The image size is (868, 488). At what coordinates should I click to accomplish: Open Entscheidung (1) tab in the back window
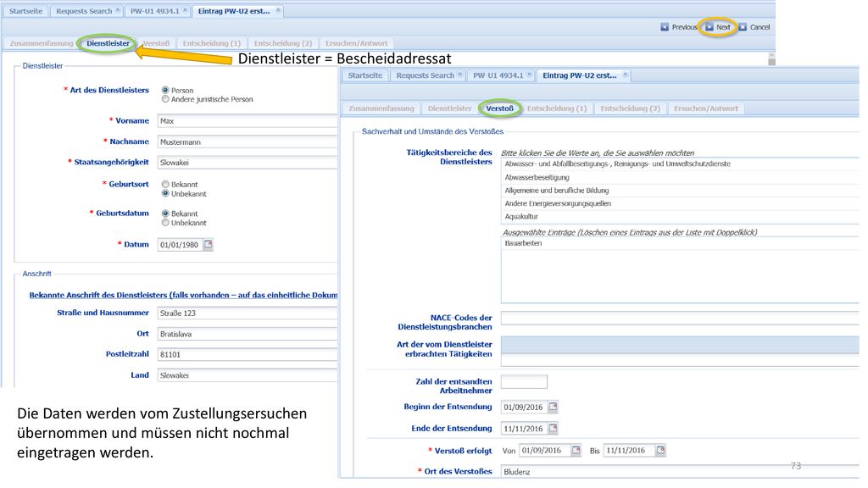211,43
